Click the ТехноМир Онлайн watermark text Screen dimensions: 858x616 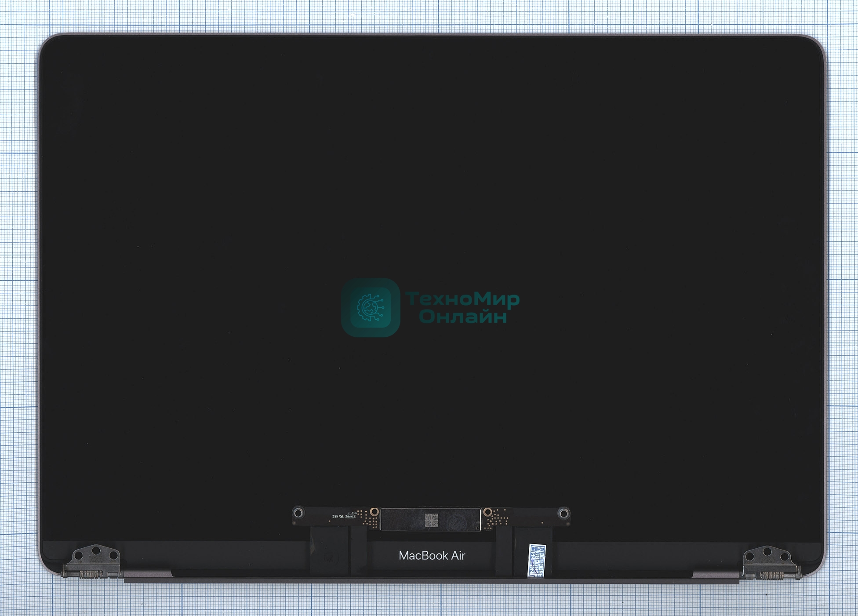(x=462, y=307)
